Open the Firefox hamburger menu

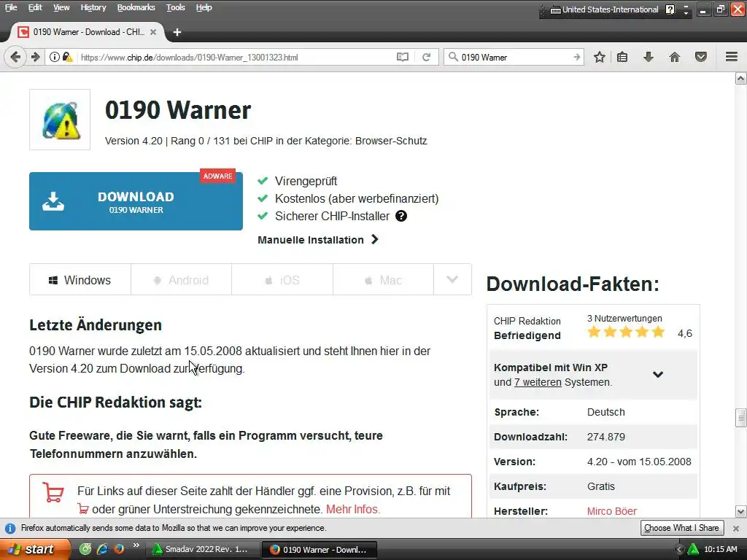click(732, 57)
